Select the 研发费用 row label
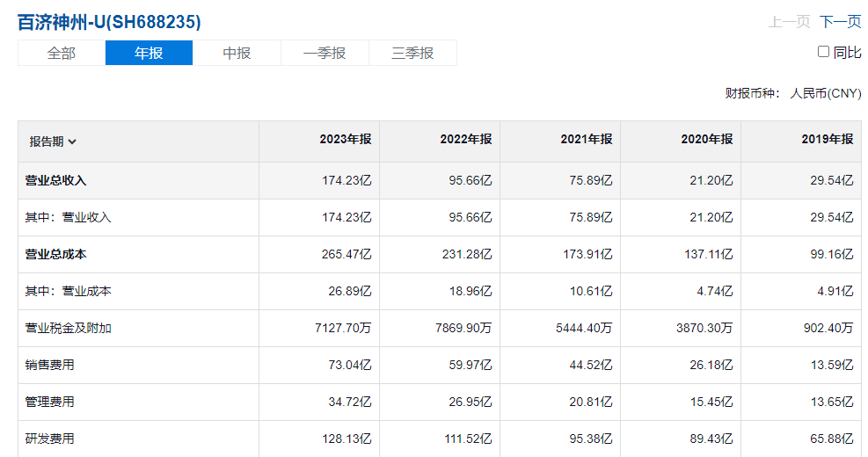Viewport: 868px width, 457px height. (49, 439)
